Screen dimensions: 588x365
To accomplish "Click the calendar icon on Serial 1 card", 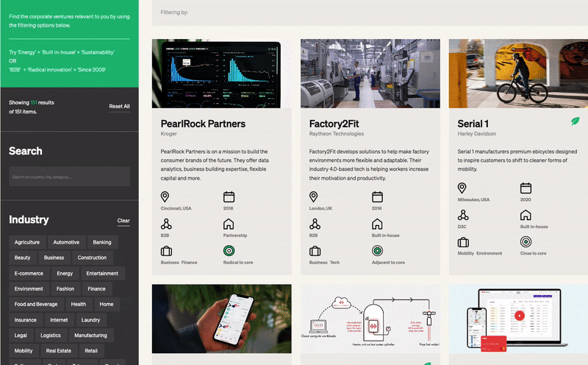I will point(526,188).
